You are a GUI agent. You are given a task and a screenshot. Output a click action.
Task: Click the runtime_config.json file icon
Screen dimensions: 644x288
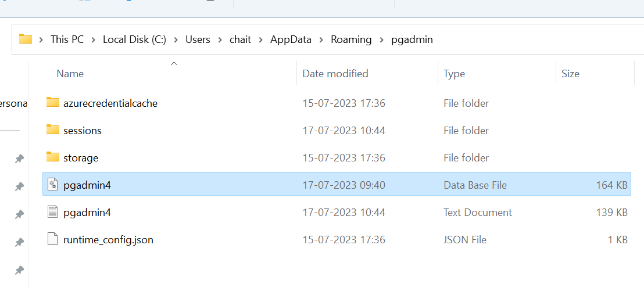click(53, 239)
